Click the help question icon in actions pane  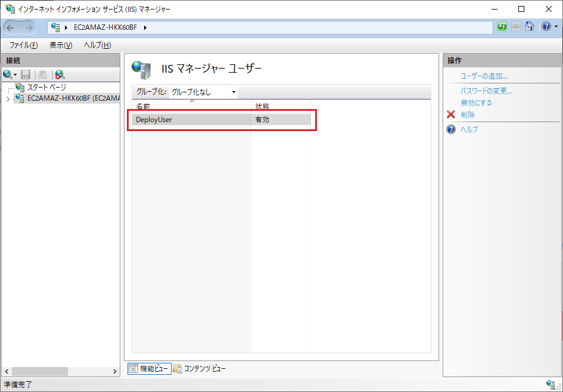pyautogui.click(x=451, y=129)
